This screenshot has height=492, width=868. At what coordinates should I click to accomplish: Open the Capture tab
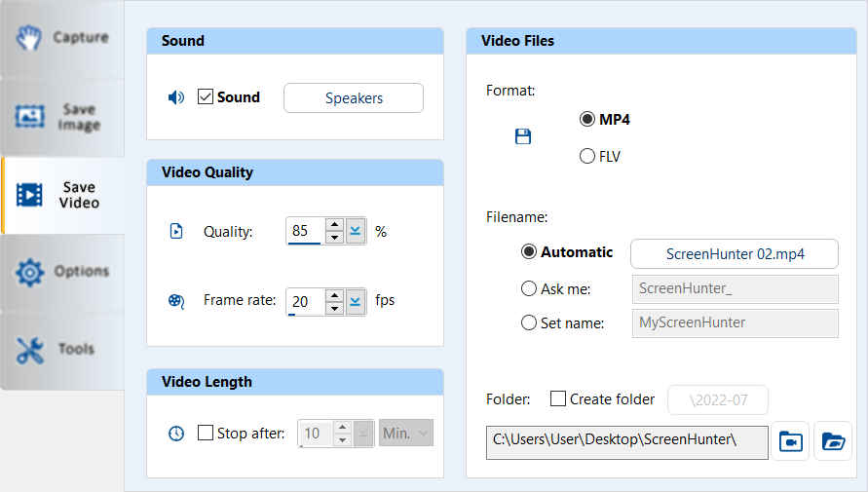coord(62,38)
